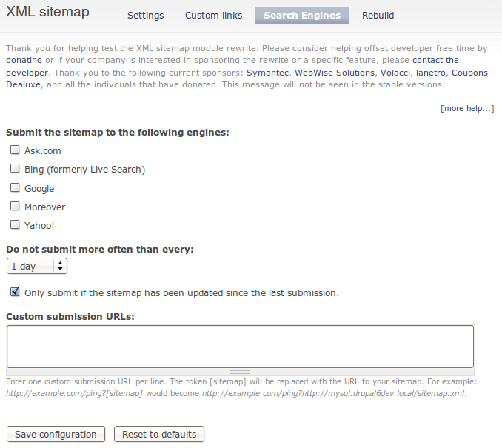Switch to the Custom links tab
502x448 pixels.
pos(213,15)
